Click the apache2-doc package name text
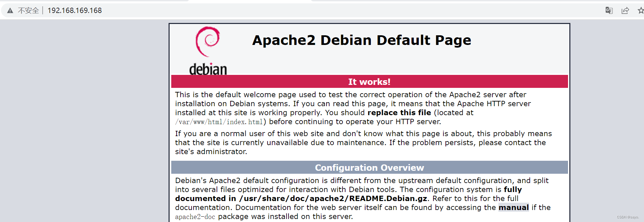 click(x=195, y=217)
